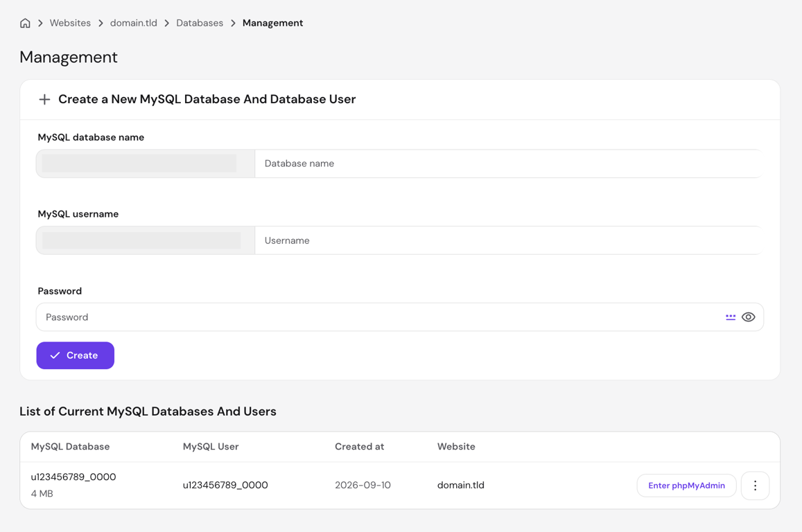Viewport: 802px width, 532px height.
Task: Click the plus icon beside Create a New MySQL Database
Action: (44, 99)
